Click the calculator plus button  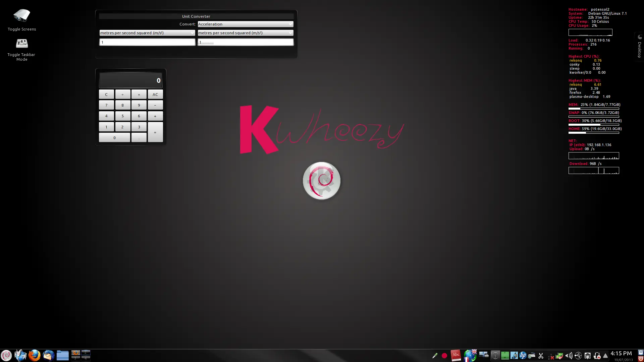[x=155, y=116]
